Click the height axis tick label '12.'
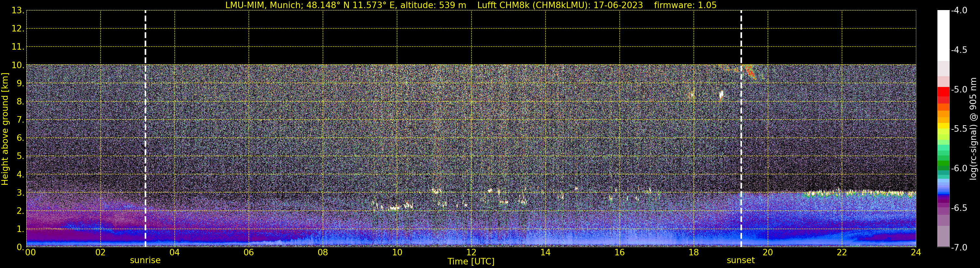 18,29
